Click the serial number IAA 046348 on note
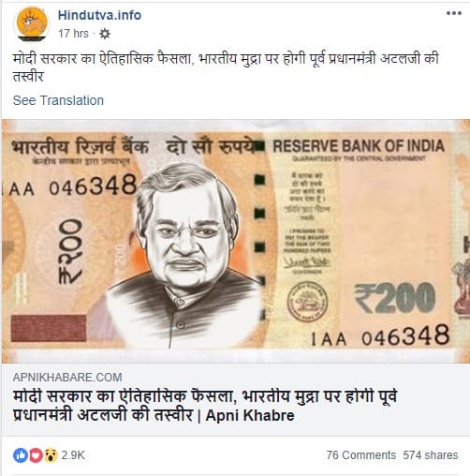This screenshot has height=476, width=470. [x=380, y=335]
